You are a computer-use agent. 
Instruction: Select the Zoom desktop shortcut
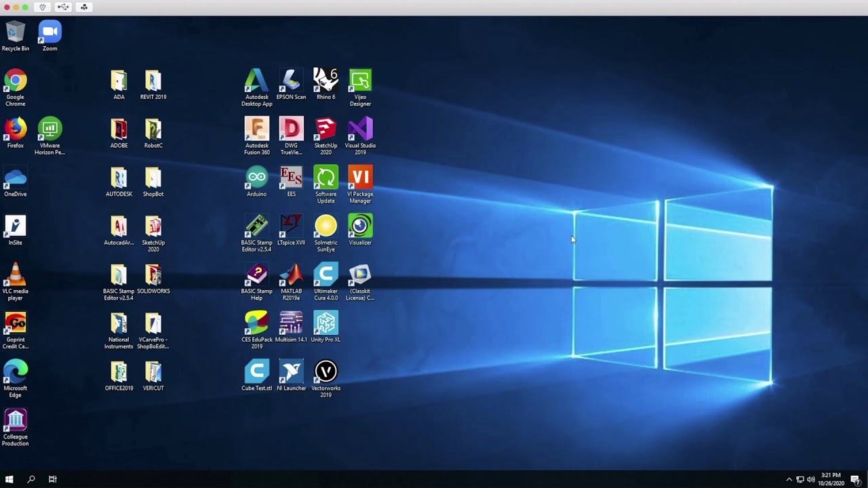(x=50, y=33)
